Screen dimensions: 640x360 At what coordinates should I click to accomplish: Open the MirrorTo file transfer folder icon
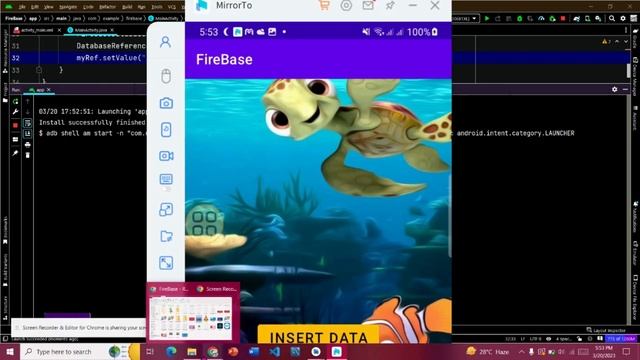[x=167, y=236]
